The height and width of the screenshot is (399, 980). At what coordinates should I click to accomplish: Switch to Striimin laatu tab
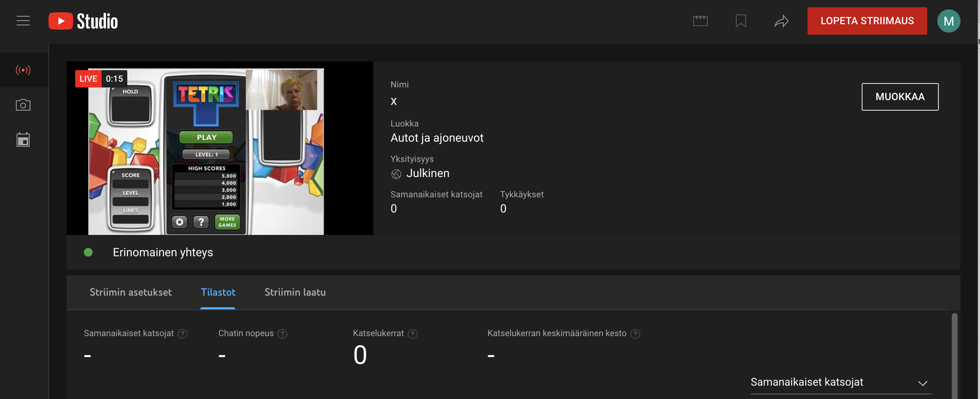[x=295, y=292]
